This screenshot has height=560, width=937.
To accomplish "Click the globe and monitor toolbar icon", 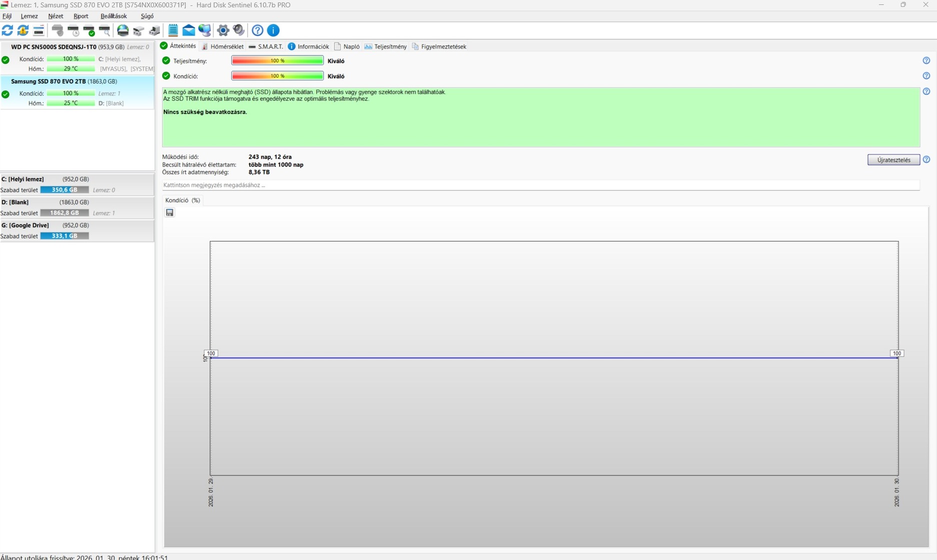I will [205, 30].
